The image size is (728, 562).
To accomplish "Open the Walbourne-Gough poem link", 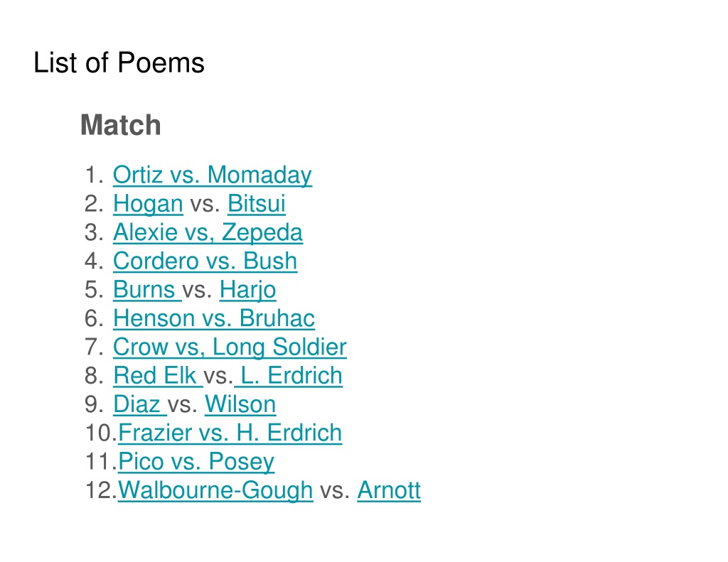I will [x=215, y=490].
